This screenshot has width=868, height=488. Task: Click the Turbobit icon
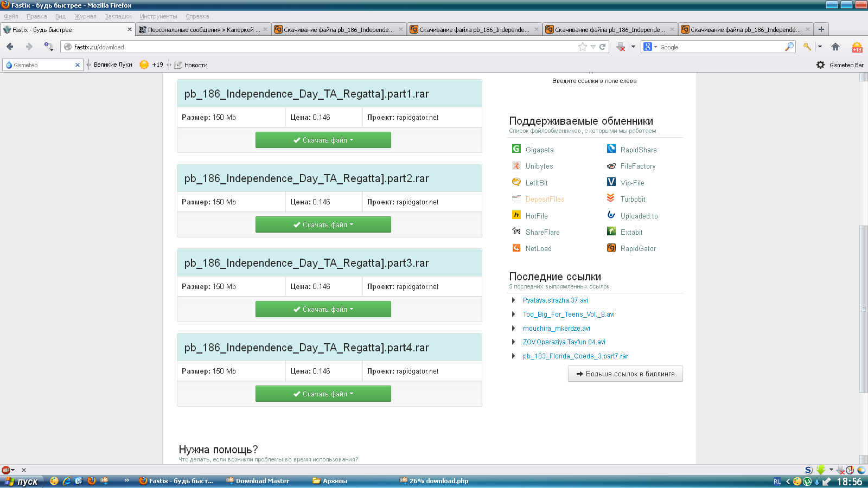pos(611,198)
